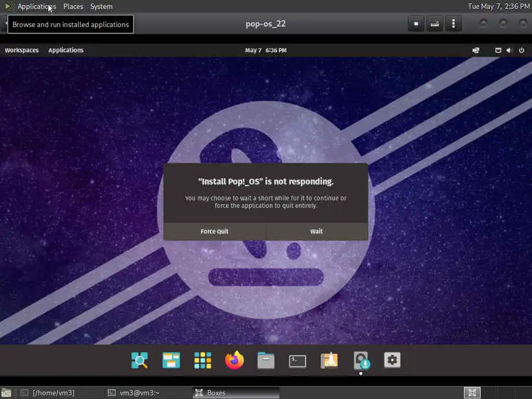Screen dimensions: 532x399
Task: Launch Firefox from the dock
Action: [234, 360]
